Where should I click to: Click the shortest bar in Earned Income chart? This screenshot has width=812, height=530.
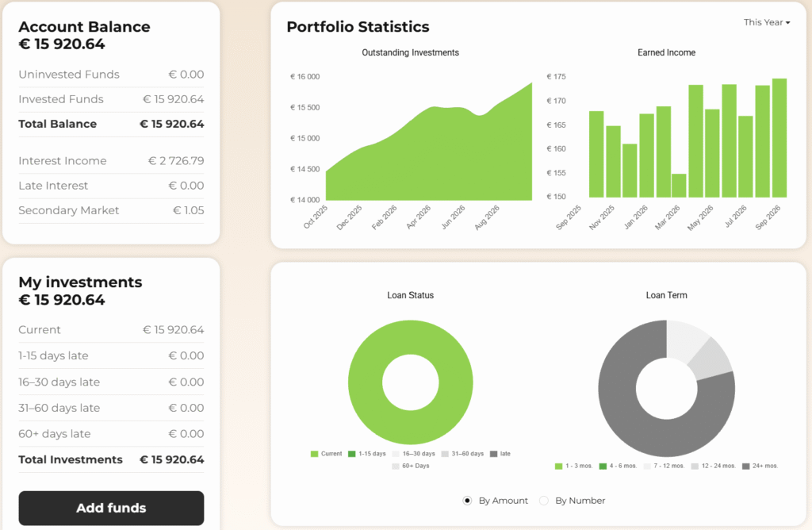coord(679,186)
